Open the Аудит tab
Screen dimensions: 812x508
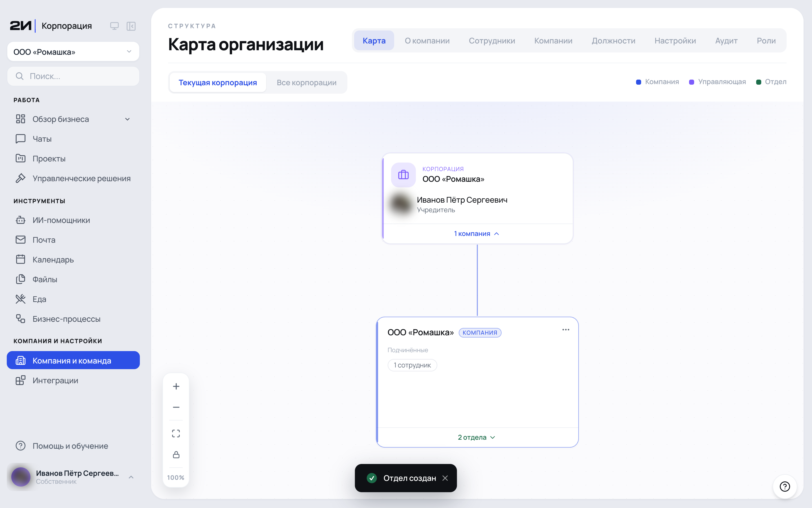726,41
